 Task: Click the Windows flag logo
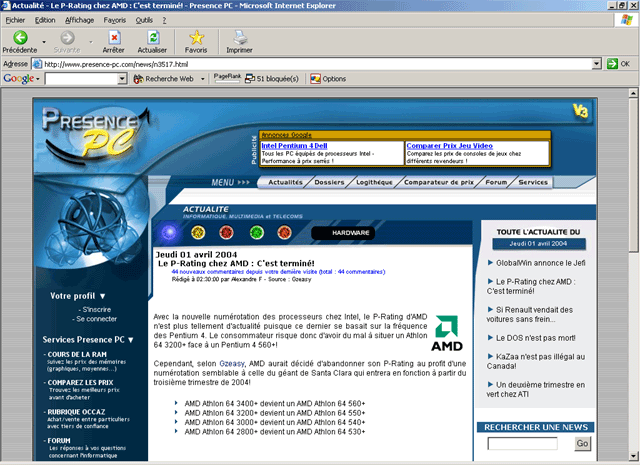pos(627,20)
